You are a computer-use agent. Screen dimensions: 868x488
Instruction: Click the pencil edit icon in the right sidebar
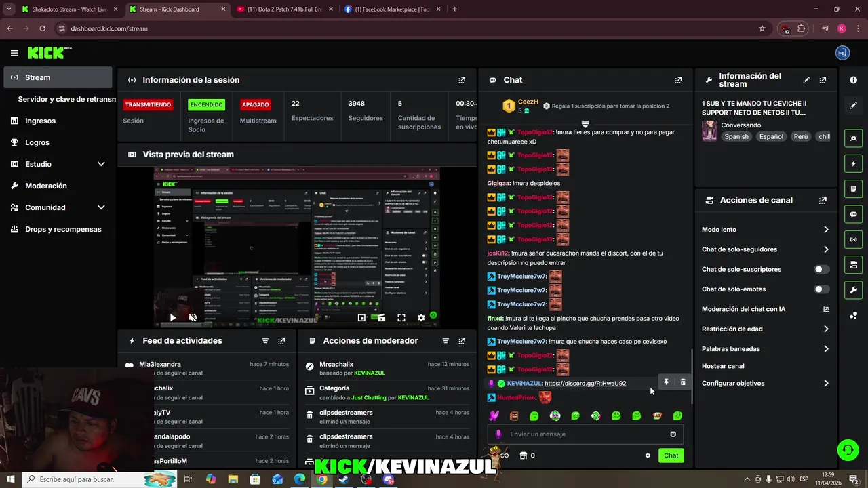pos(853,105)
